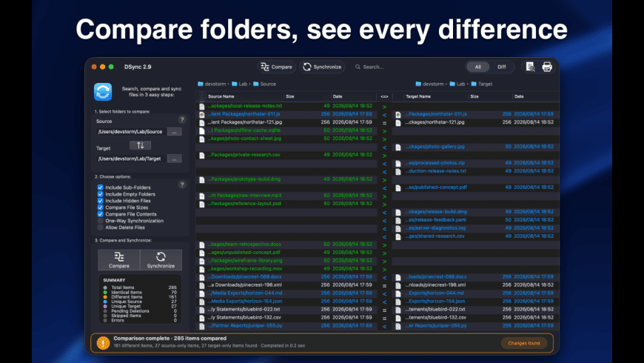This screenshot has width=644, height=363.
Task: Click the warning icon in status bar
Action: coord(103,342)
